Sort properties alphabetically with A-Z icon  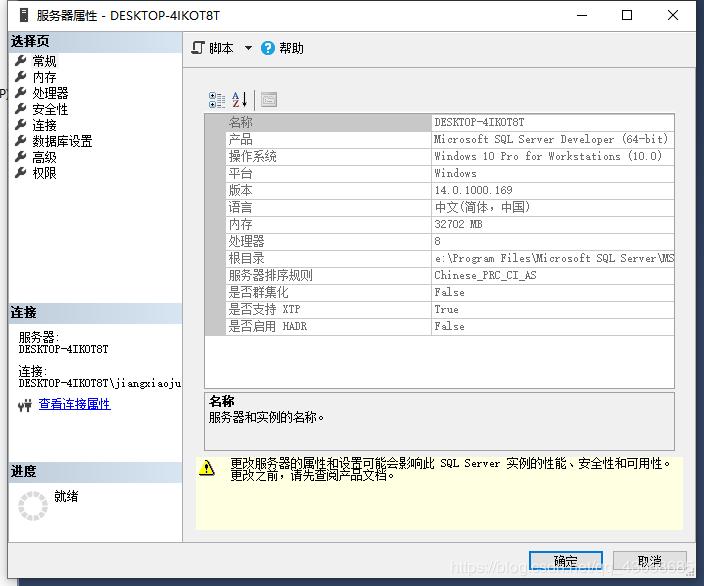pyautogui.click(x=240, y=99)
